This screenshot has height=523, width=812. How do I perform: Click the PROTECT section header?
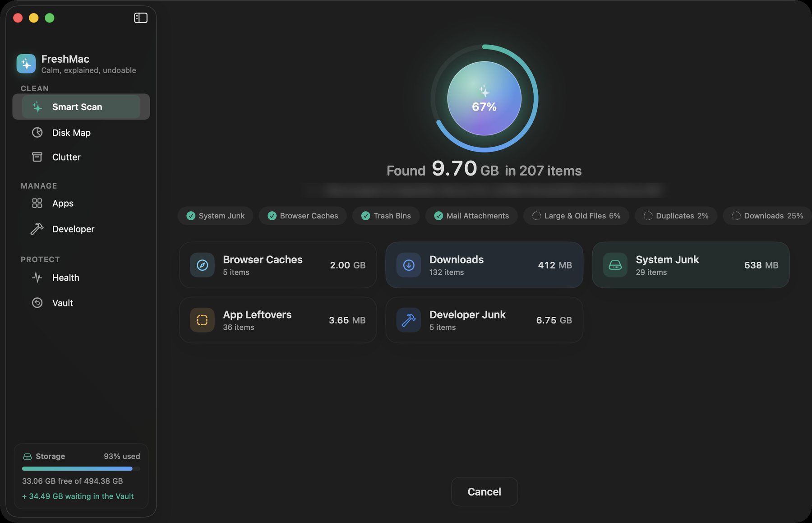pyautogui.click(x=40, y=259)
